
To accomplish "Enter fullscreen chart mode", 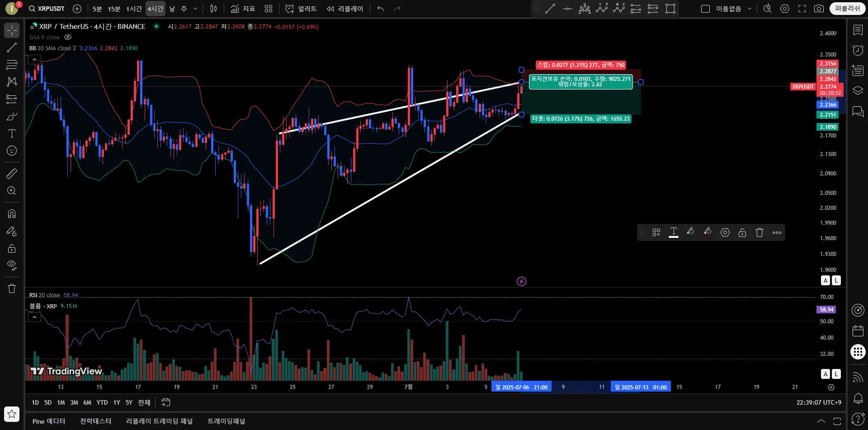I will point(802,9).
